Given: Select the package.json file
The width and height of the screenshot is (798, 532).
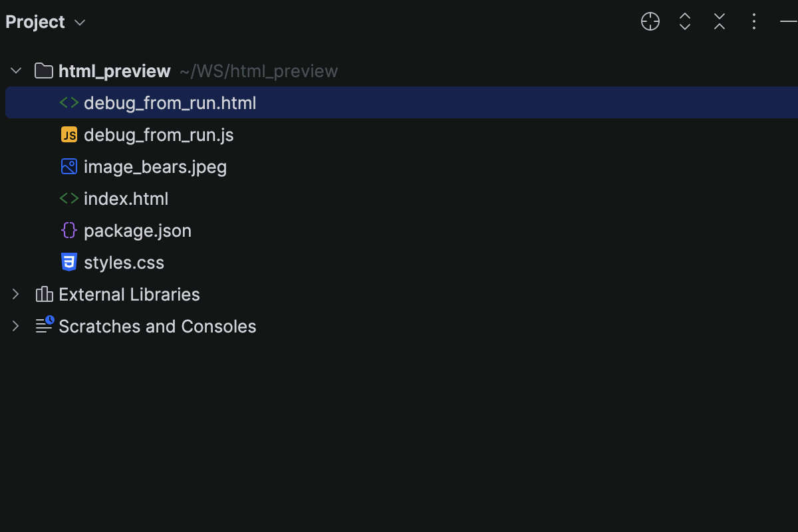Looking at the screenshot, I should click(138, 230).
